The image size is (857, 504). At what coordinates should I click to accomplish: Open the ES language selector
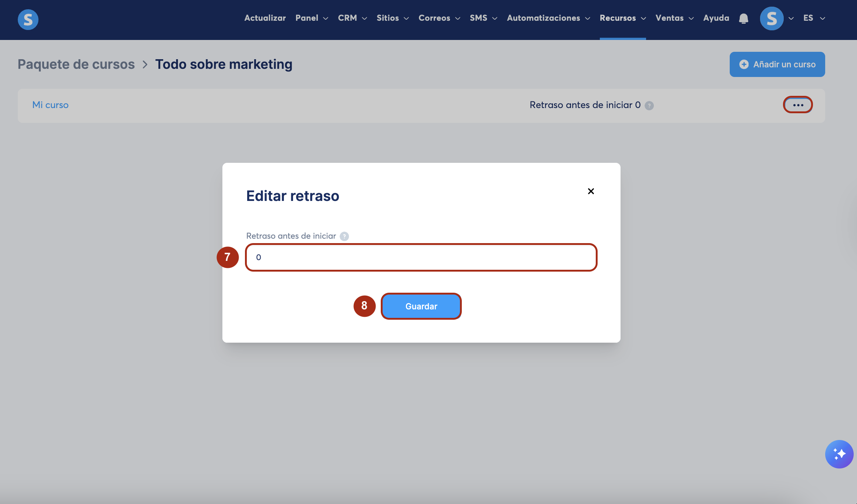814,18
